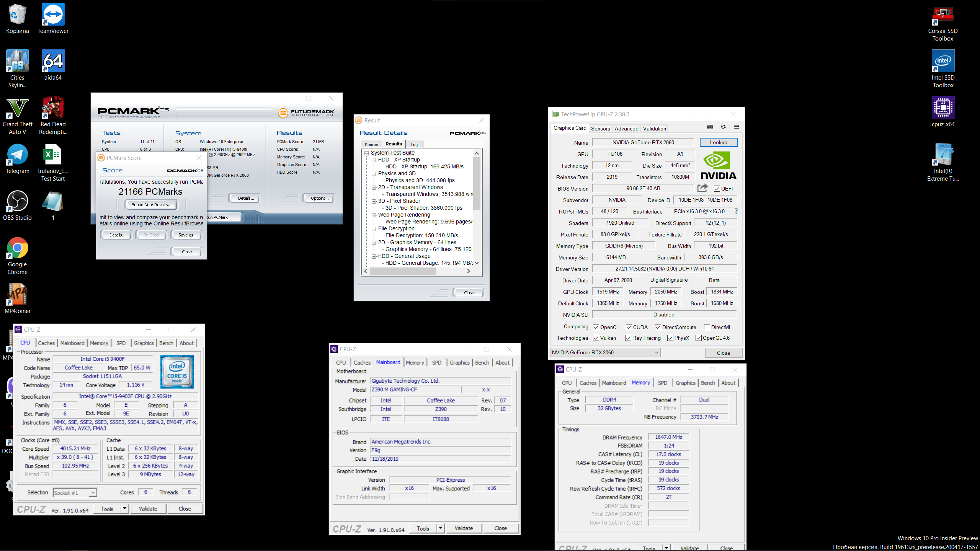The width and height of the screenshot is (980, 551).
Task: Collapse the System Test Suite tree node
Action: pos(366,153)
